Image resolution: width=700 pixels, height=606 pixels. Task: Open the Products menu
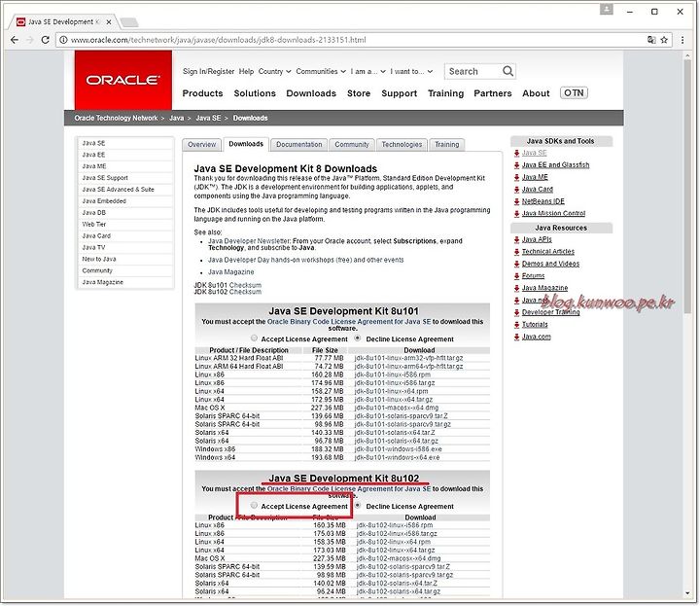[x=202, y=93]
